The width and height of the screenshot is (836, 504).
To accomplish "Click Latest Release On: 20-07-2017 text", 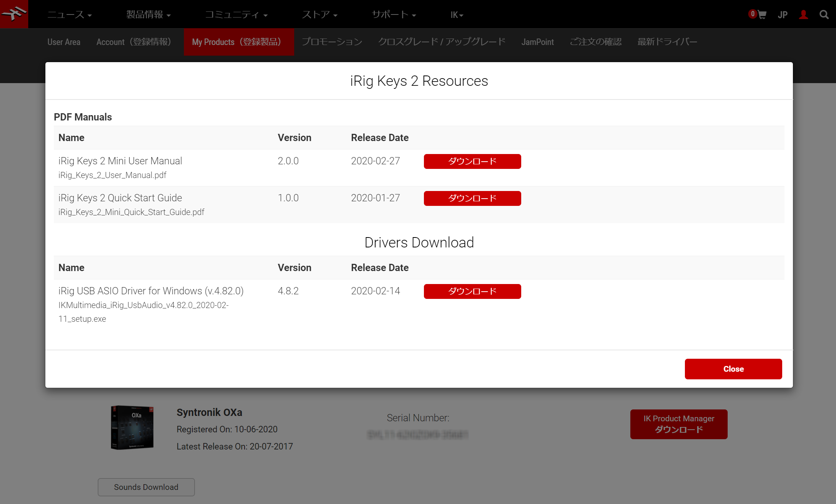I will (235, 446).
